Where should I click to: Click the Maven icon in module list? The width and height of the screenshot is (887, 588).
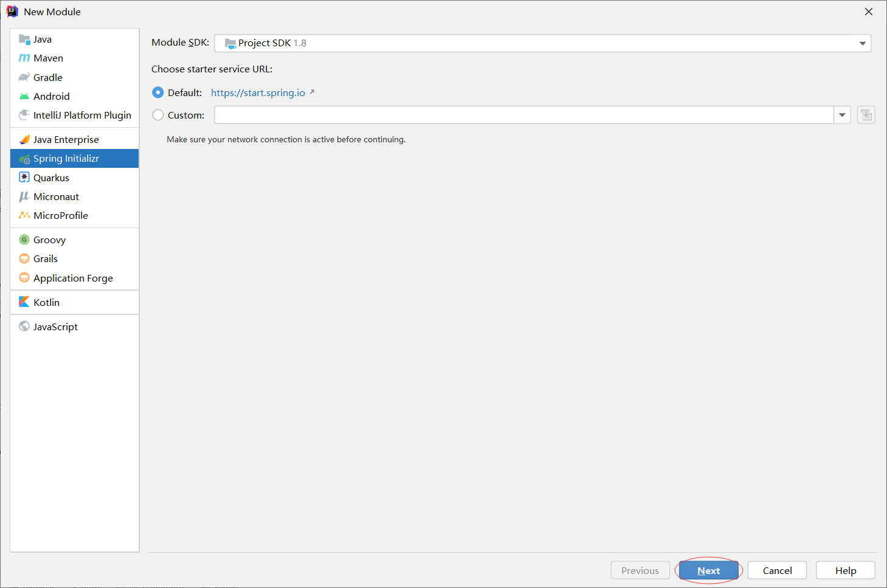click(24, 58)
